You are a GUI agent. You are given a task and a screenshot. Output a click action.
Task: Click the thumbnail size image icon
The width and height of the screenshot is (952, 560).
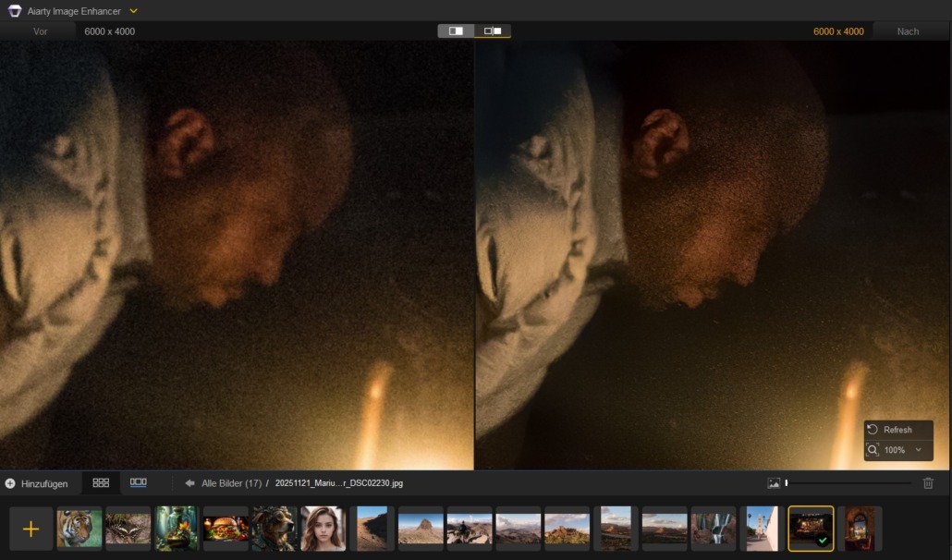click(x=774, y=483)
